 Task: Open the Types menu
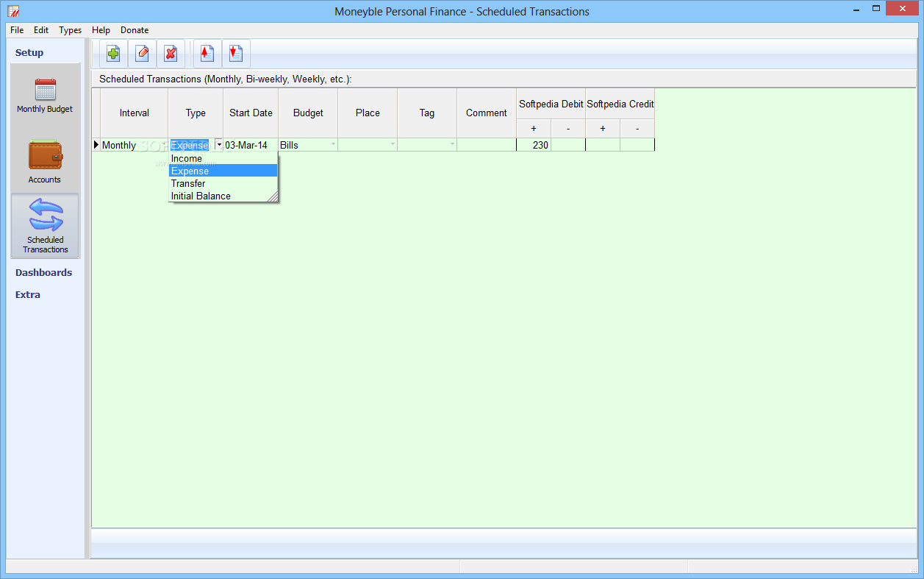(x=71, y=30)
